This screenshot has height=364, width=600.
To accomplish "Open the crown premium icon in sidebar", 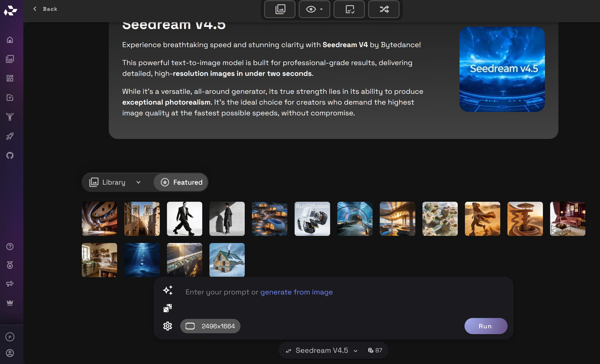I will click(10, 303).
